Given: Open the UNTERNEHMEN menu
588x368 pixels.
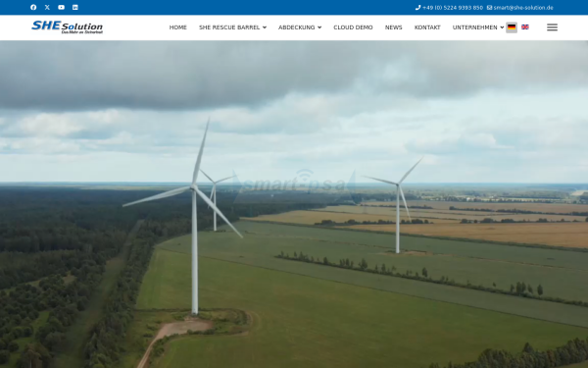Looking at the screenshot, I should (474, 27).
